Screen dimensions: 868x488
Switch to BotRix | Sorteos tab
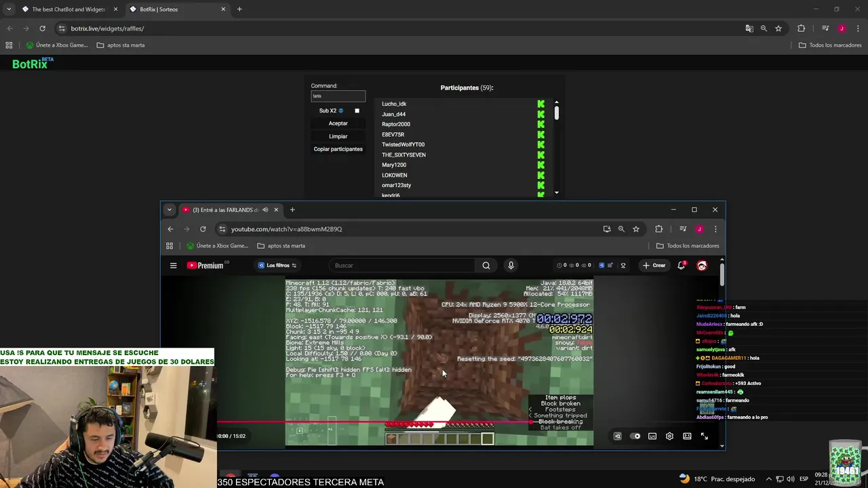(x=179, y=9)
